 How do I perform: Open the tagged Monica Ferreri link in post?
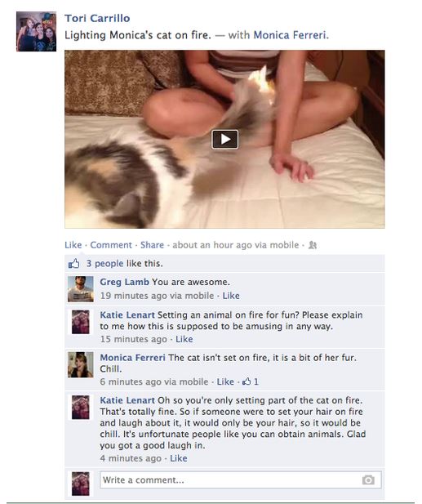[290, 34]
